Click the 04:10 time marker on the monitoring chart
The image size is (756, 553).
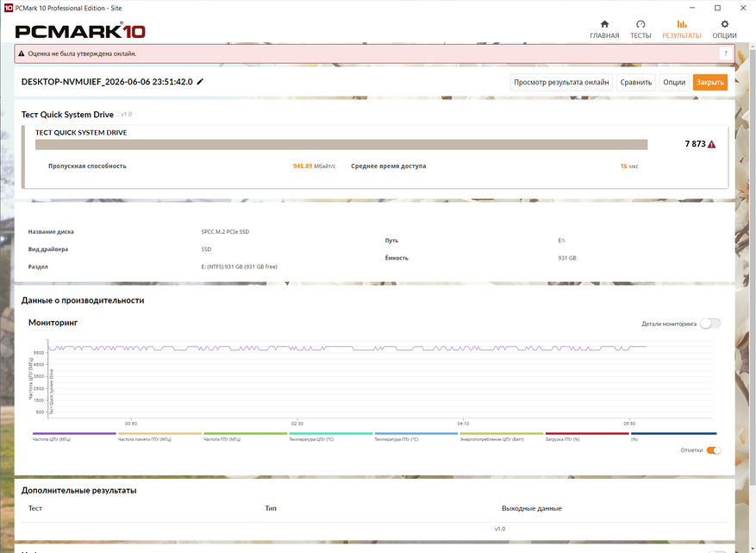[463, 424]
